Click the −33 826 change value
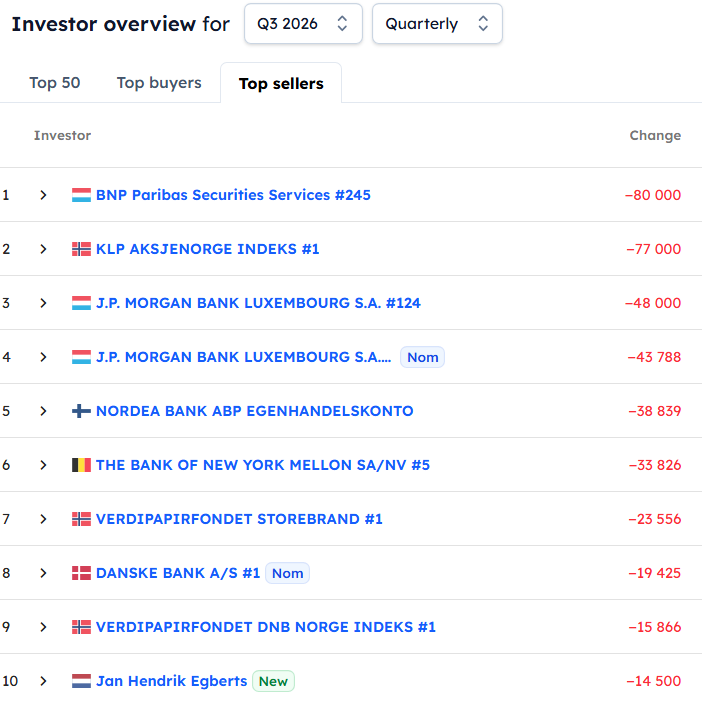 (655, 465)
